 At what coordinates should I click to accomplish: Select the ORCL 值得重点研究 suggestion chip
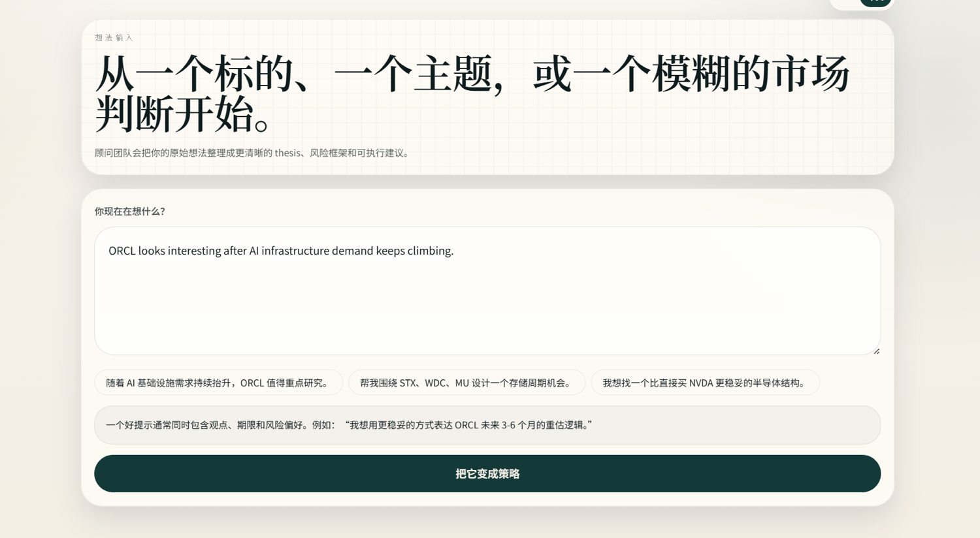click(x=218, y=383)
